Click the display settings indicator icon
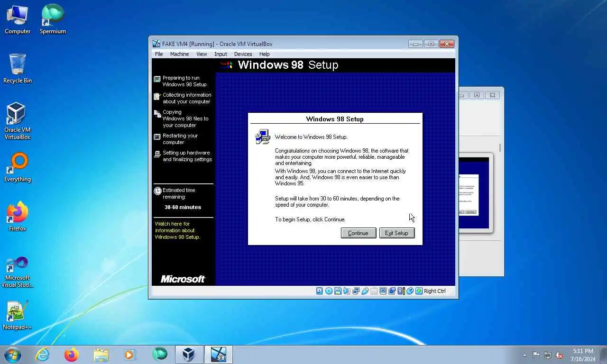The height and width of the screenshot is (364, 607). click(383, 291)
